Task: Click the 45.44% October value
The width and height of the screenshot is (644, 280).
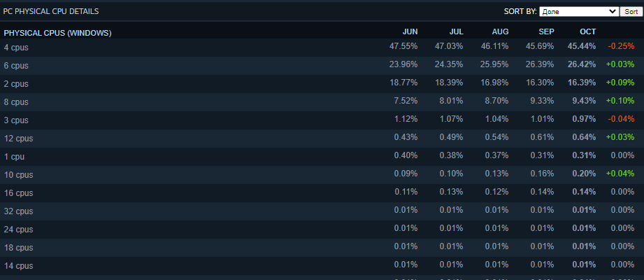Action: pos(582,47)
